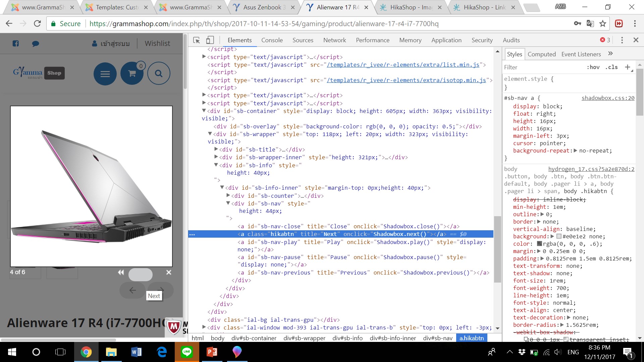Screen dimensions: 644x362
Task: Click the inspect element picker icon
Action: (x=197, y=40)
